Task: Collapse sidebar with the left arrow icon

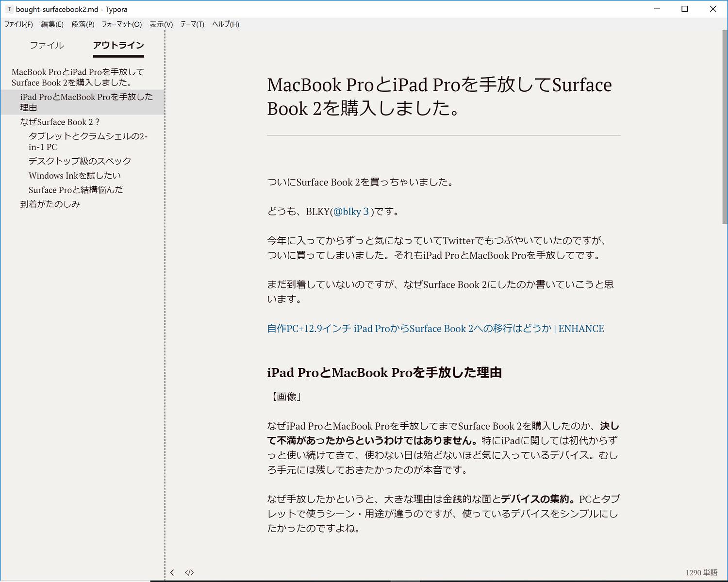Action: (172, 572)
